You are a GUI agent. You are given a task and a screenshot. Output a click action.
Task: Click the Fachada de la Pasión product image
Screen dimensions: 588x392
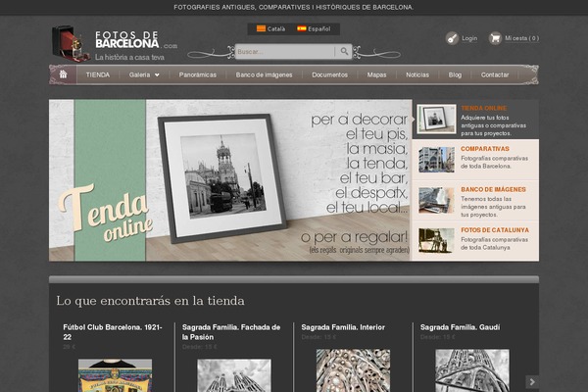(x=234, y=375)
